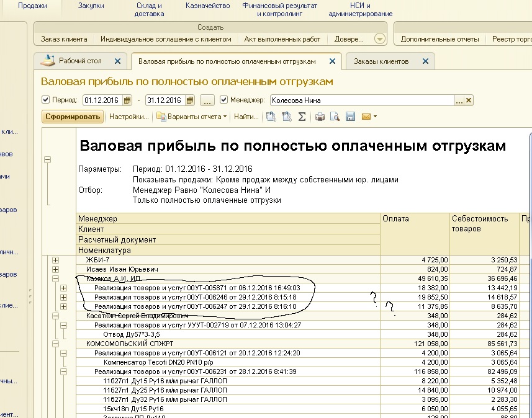This screenshot has width=532, height=418.
Task: Open print preview icon
Action: click(335, 117)
